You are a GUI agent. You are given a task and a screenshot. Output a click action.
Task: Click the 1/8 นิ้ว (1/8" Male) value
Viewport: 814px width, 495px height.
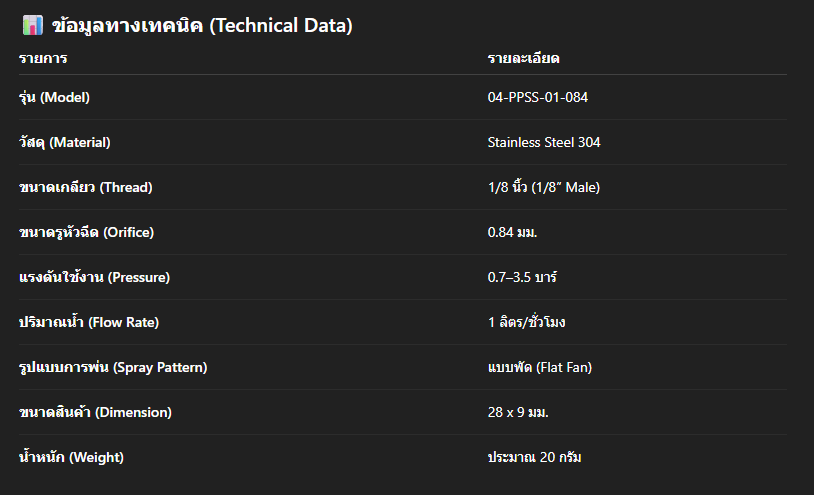point(544,188)
